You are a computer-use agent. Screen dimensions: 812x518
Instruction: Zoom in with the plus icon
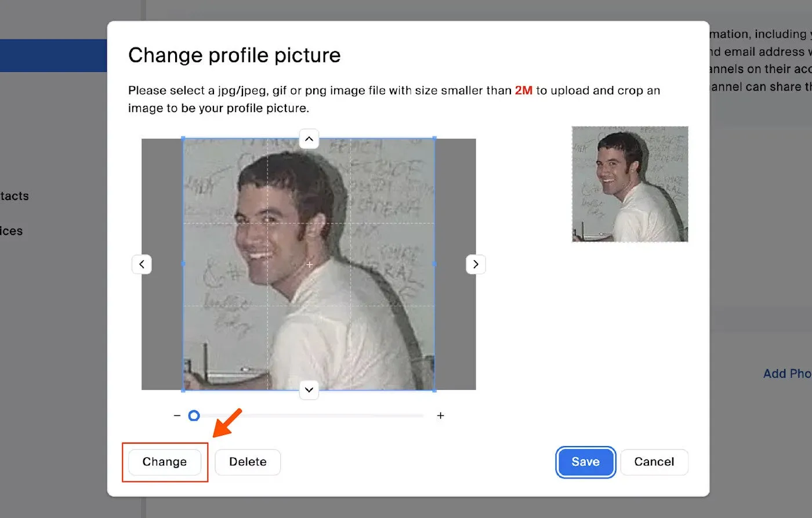(440, 415)
